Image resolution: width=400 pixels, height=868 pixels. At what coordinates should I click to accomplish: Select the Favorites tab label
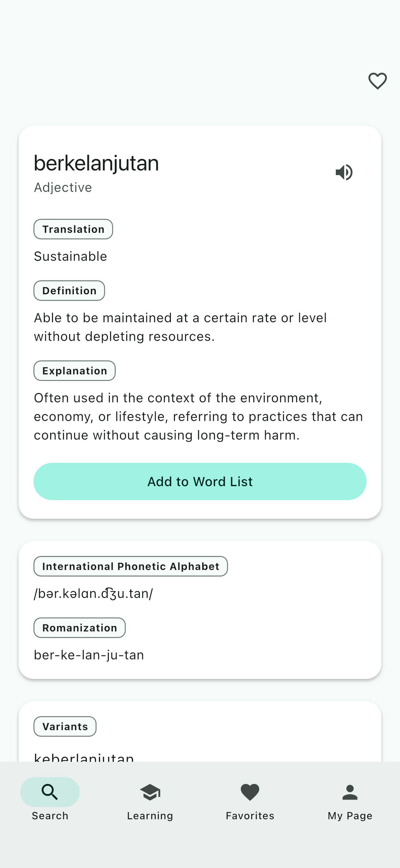[x=250, y=816]
